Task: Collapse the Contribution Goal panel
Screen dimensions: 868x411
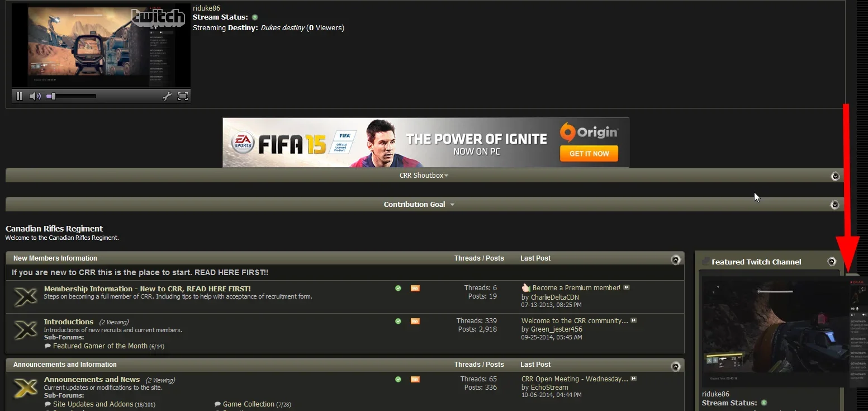Action: [835, 205]
